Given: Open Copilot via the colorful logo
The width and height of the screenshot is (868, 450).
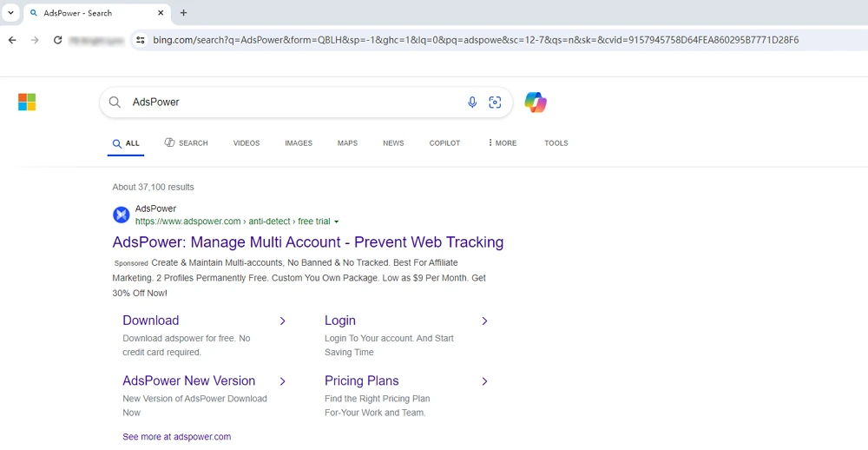Looking at the screenshot, I should 536,103.
